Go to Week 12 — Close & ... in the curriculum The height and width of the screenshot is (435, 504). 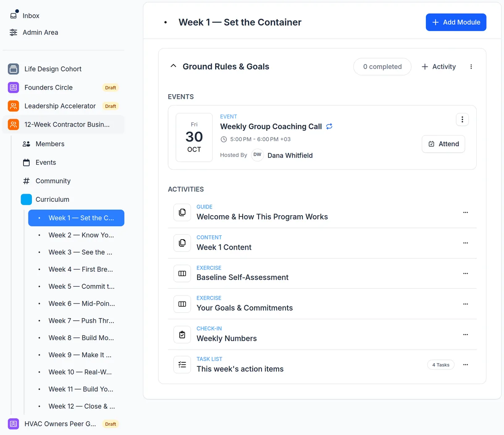(76, 406)
